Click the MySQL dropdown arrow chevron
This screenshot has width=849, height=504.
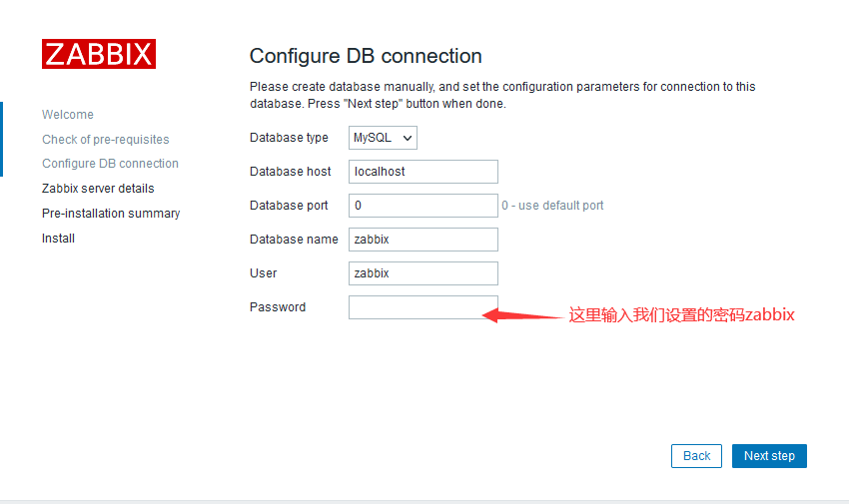pyautogui.click(x=408, y=139)
